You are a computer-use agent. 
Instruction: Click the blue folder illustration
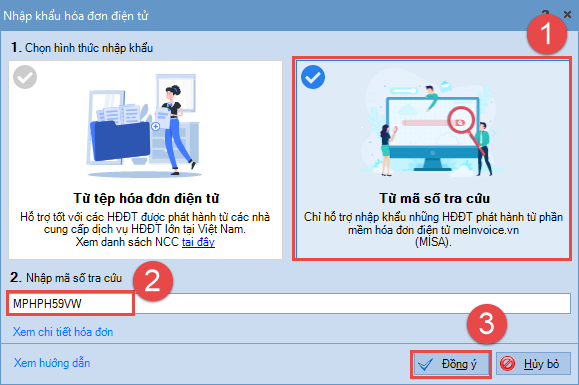point(120,141)
